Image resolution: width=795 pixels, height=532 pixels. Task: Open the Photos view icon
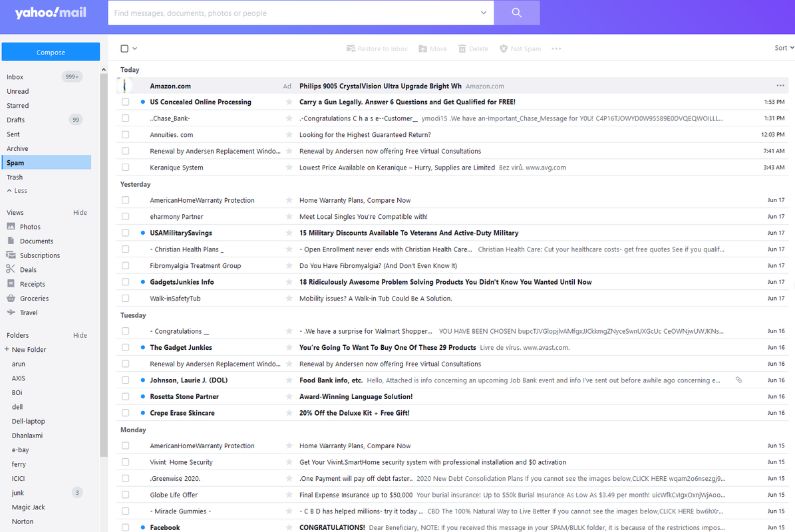coord(11,227)
